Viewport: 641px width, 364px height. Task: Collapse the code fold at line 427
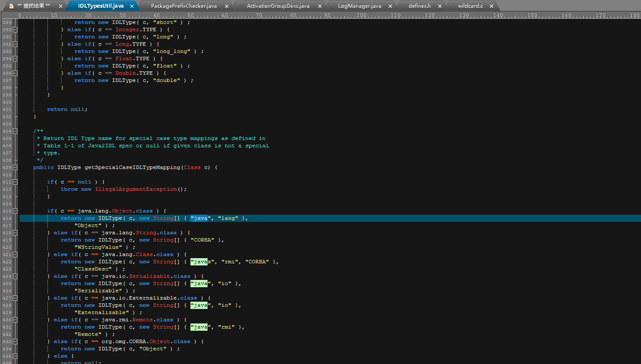(15, 298)
